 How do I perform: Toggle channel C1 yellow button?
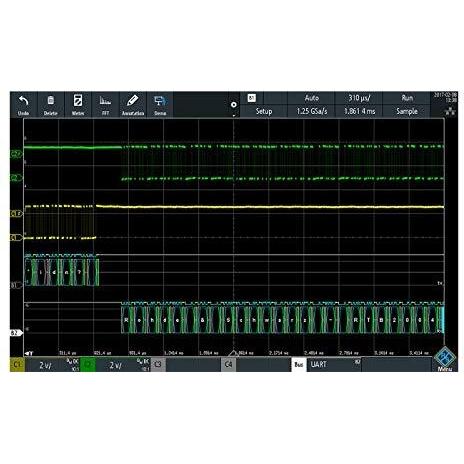pos(17,365)
